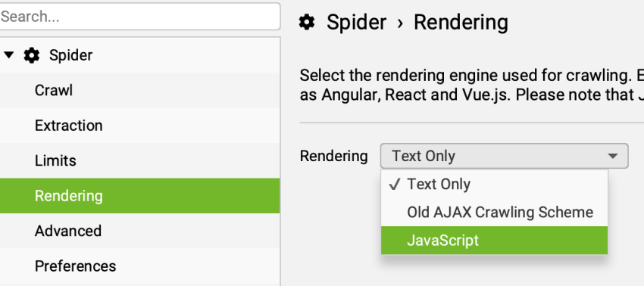Screen dimensions: 644x286
Task: Click the Spider label in the sidebar tree
Action: [70, 55]
